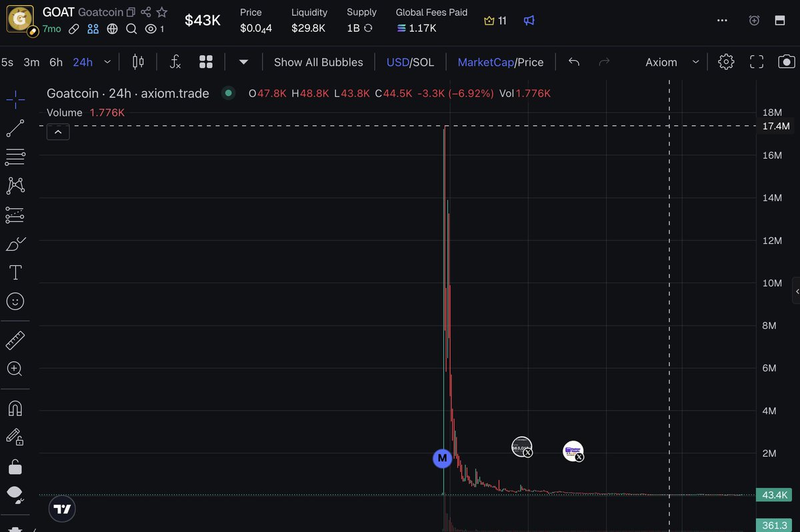Open chart settings gear
Viewport: 800px width, 532px height.
click(x=726, y=62)
